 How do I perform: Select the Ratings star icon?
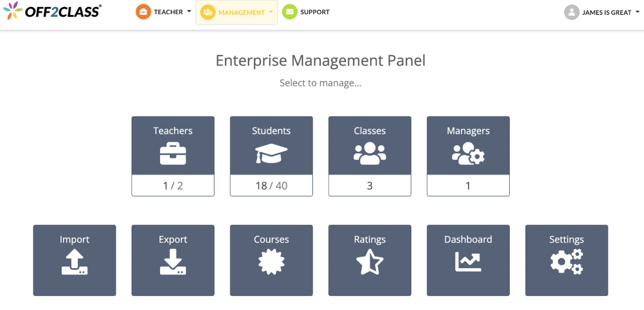pos(369,262)
